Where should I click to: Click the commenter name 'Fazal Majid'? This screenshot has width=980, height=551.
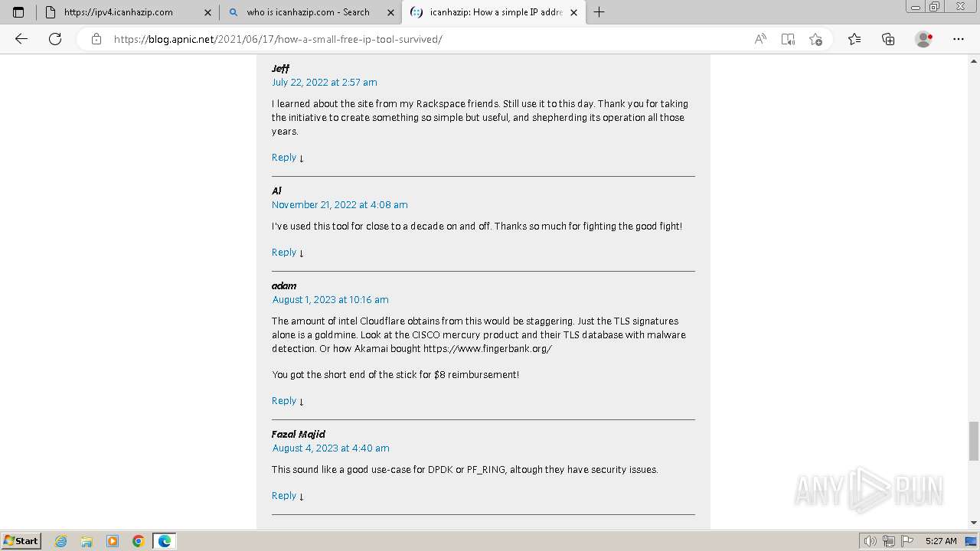coord(299,435)
